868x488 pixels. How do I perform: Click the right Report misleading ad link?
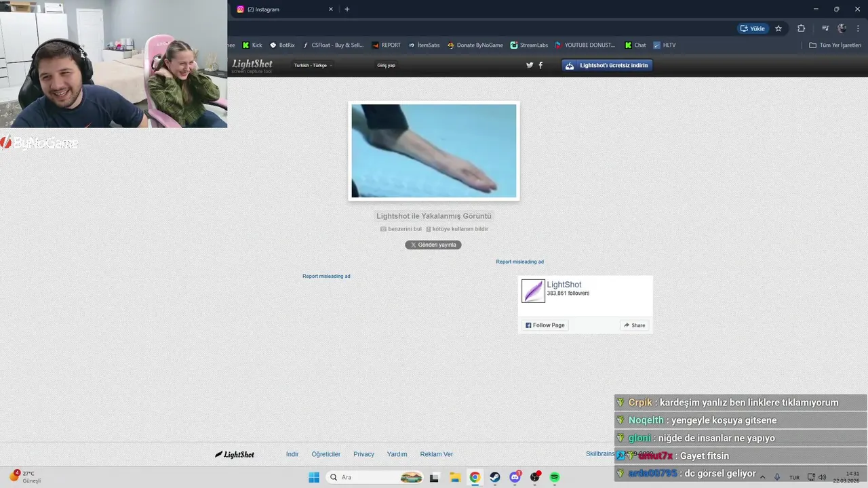pyautogui.click(x=519, y=262)
